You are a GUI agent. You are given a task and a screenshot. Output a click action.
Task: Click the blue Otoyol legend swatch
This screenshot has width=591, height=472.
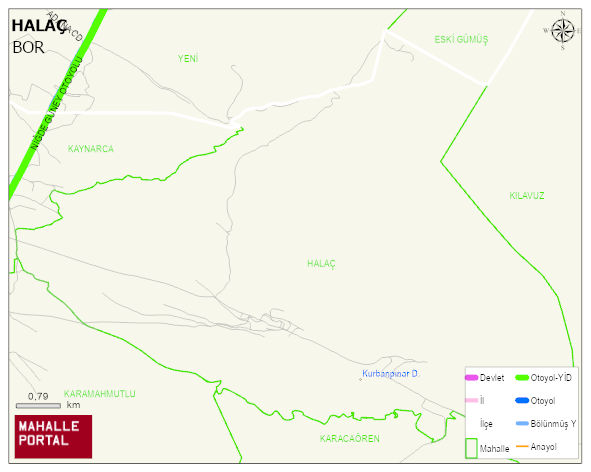tap(522, 400)
